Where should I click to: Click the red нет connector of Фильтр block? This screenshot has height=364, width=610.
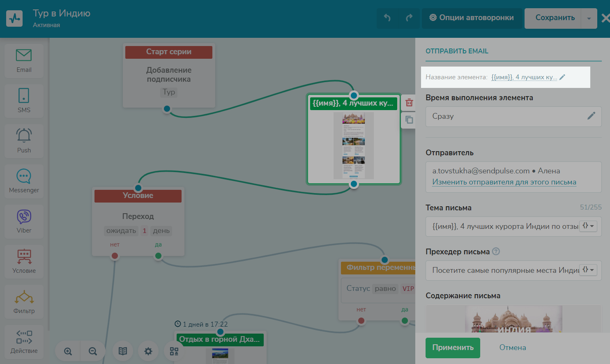361,321
